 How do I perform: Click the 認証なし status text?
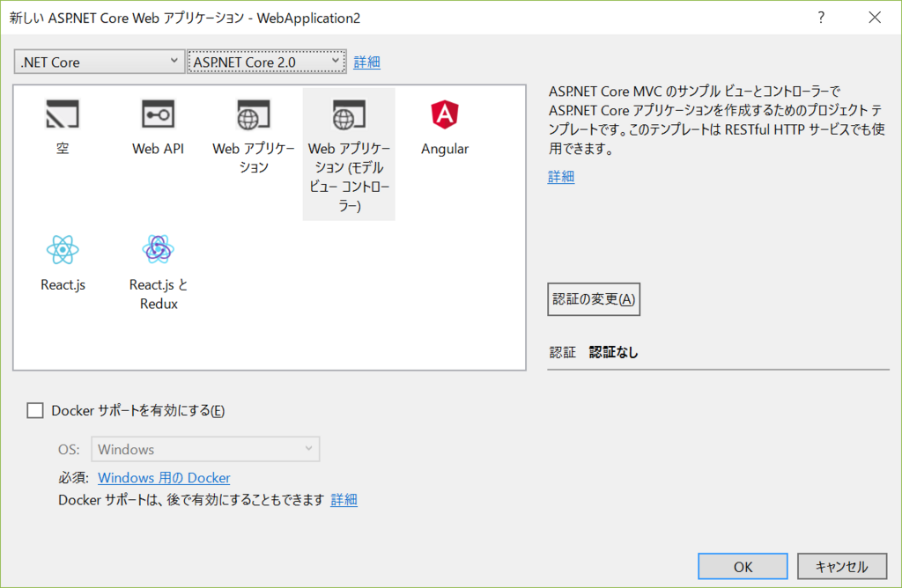613,352
